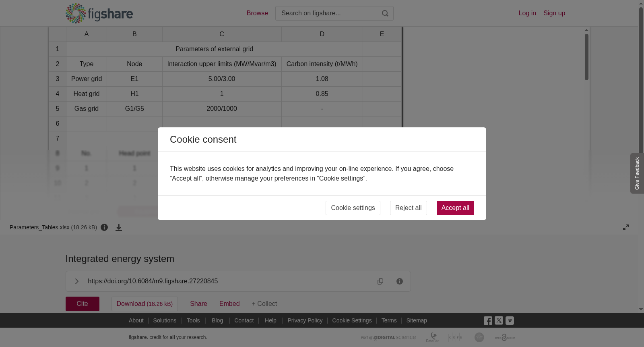
Task: Open Blog footer link
Action: tap(217, 320)
